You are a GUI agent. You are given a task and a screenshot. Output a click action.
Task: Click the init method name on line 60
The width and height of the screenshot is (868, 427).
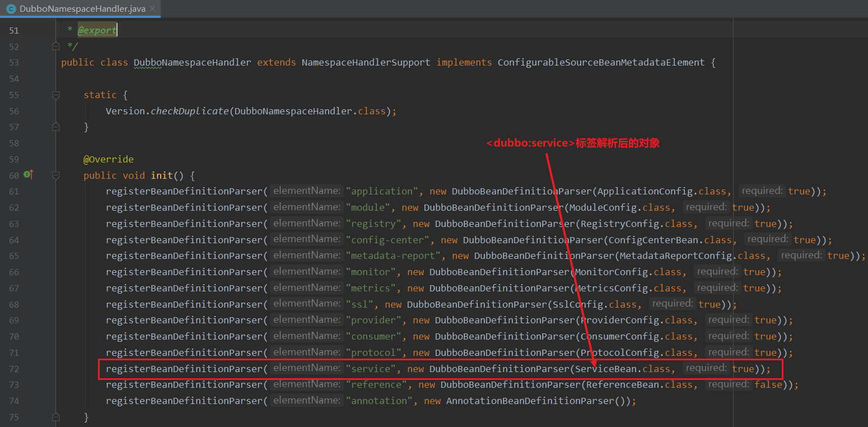coord(162,175)
